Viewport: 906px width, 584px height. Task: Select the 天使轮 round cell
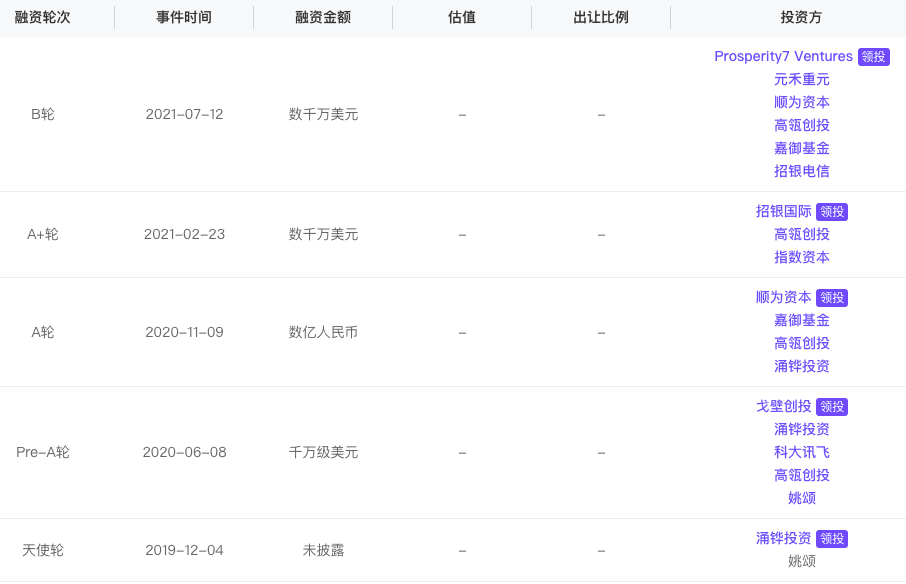point(42,550)
